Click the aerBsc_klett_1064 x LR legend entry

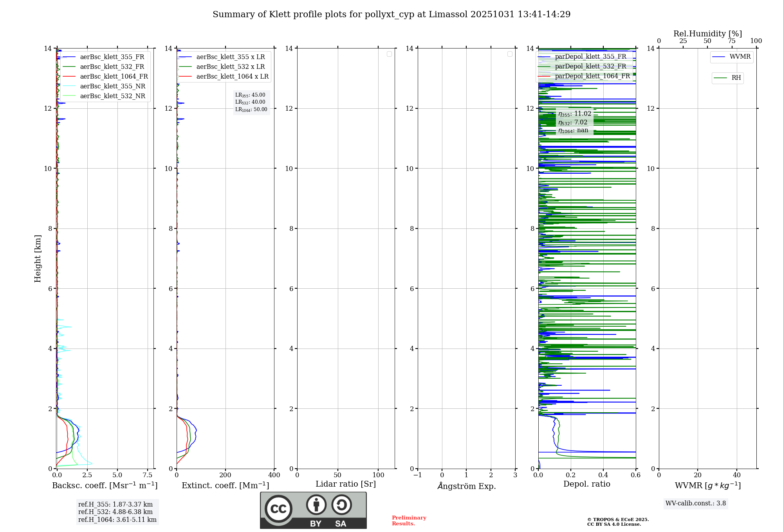(232, 77)
